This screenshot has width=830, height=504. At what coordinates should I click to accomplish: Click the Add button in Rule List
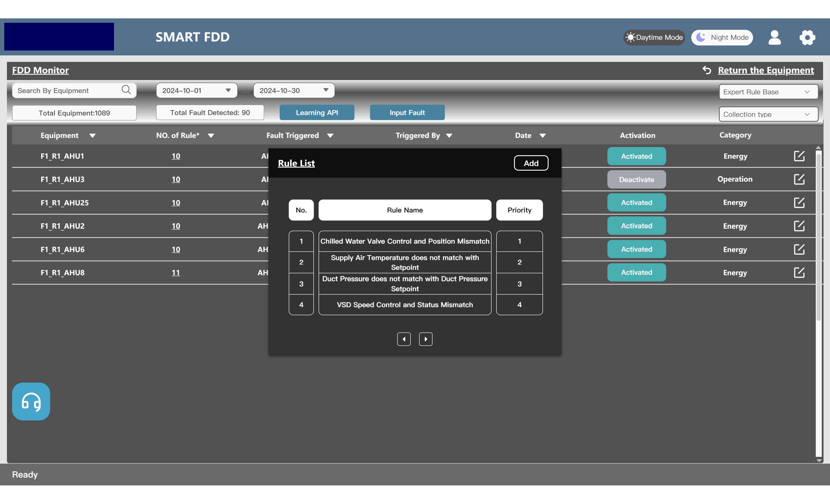(x=531, y=163)
